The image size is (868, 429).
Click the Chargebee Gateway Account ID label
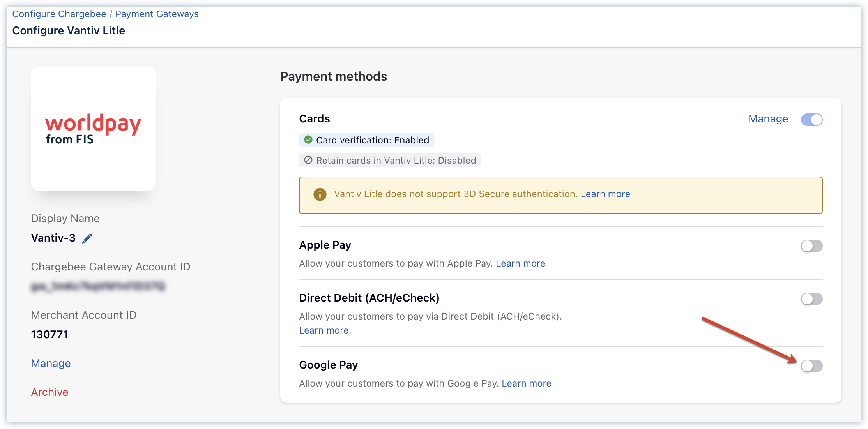[111, 267]
